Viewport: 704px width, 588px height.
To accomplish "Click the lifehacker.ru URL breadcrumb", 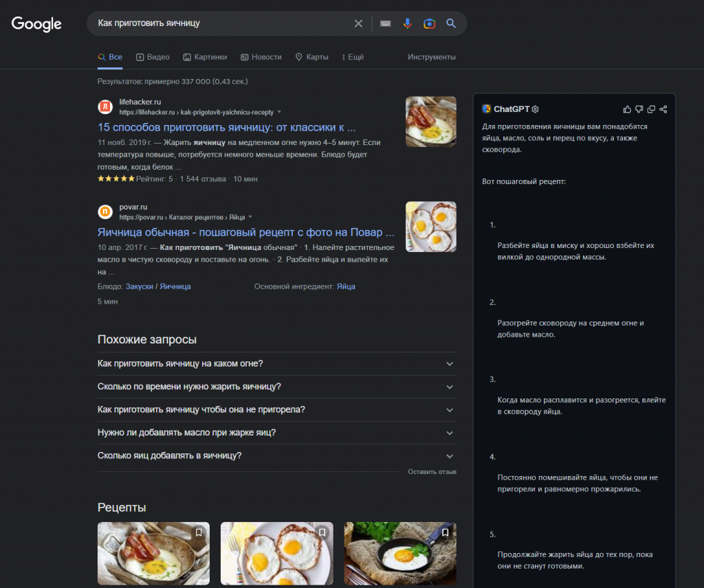I will point(196,112).
